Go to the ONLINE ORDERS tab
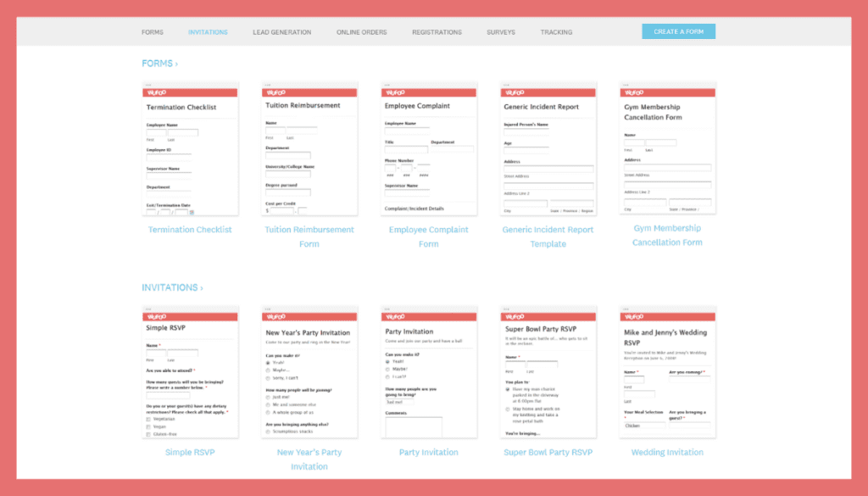Image resolution: width=868 pixels, height=496 pixels. tap(361, 32)
